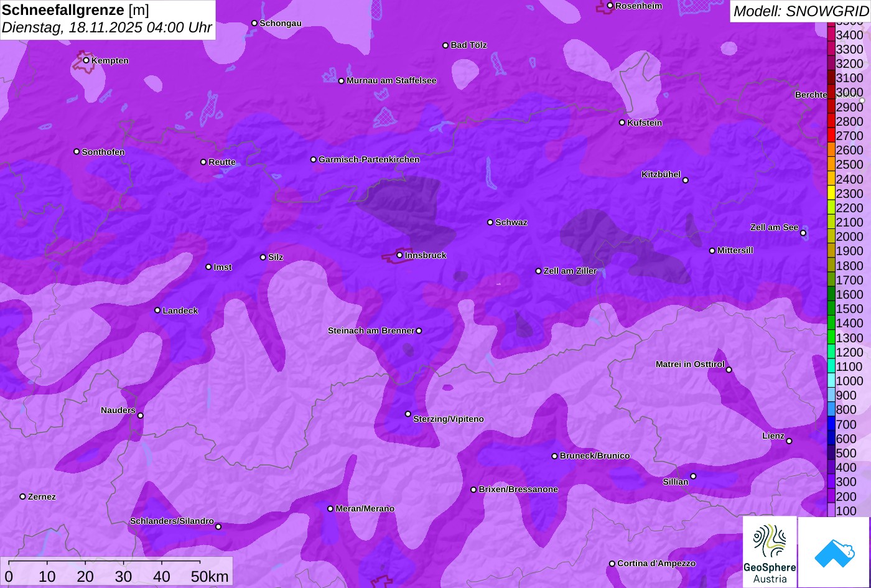This screenshot has height=588, width=871.
Task: Click the Cortina d'Ampezzo label
Action: point(656,563)
